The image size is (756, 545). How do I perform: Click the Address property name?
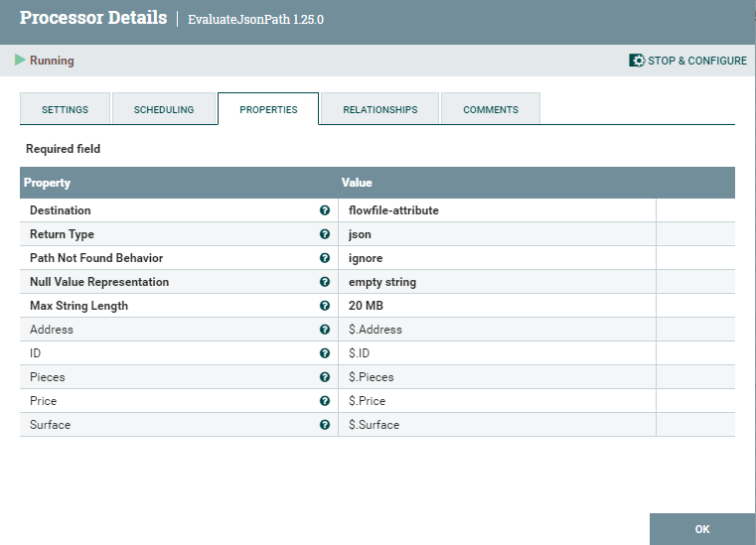(x=52, y=330)
